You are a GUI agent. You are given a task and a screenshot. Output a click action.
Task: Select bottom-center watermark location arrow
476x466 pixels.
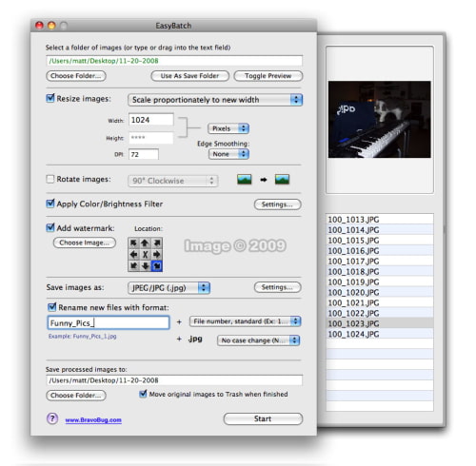pyautogui.click(x=145, y=266)
